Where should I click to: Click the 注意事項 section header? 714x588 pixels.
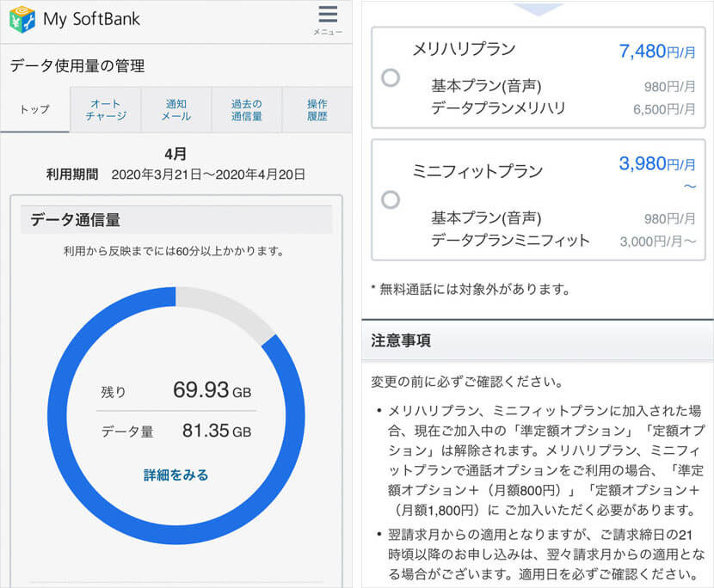tap(538, 340)
